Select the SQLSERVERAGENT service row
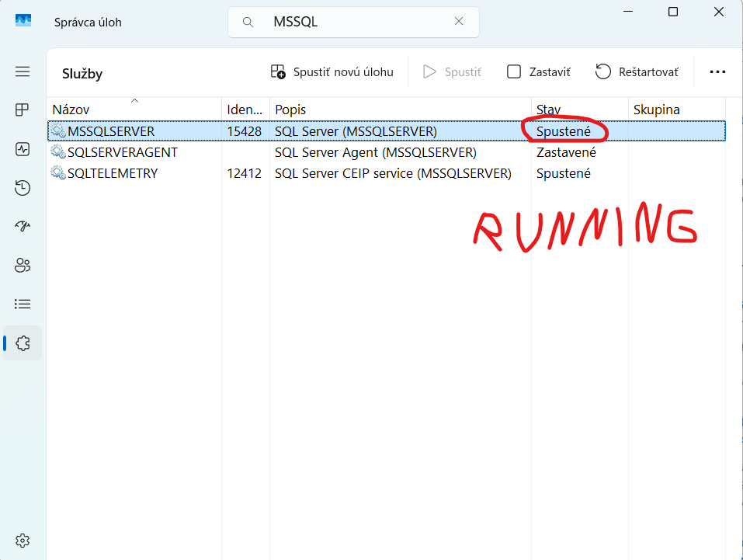743x560 pixels. pyautogui.click(x=386, y=152)
